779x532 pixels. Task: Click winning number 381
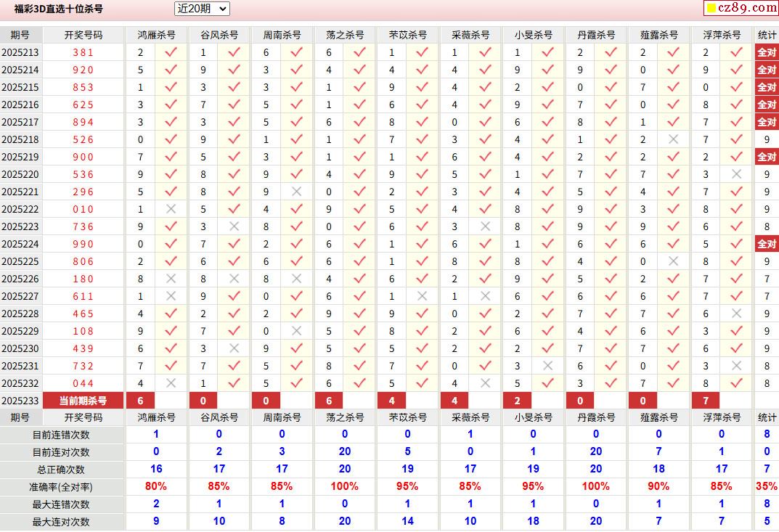(x=83, y=53)
